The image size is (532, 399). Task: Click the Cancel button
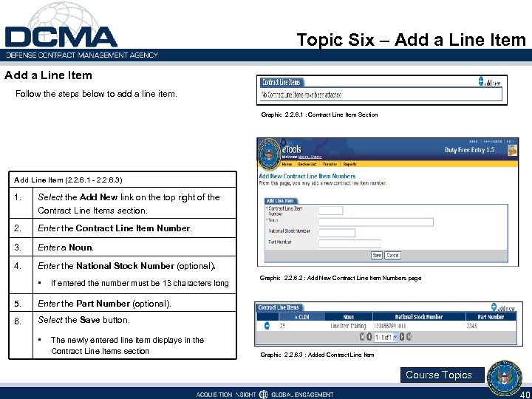point(392,255)
